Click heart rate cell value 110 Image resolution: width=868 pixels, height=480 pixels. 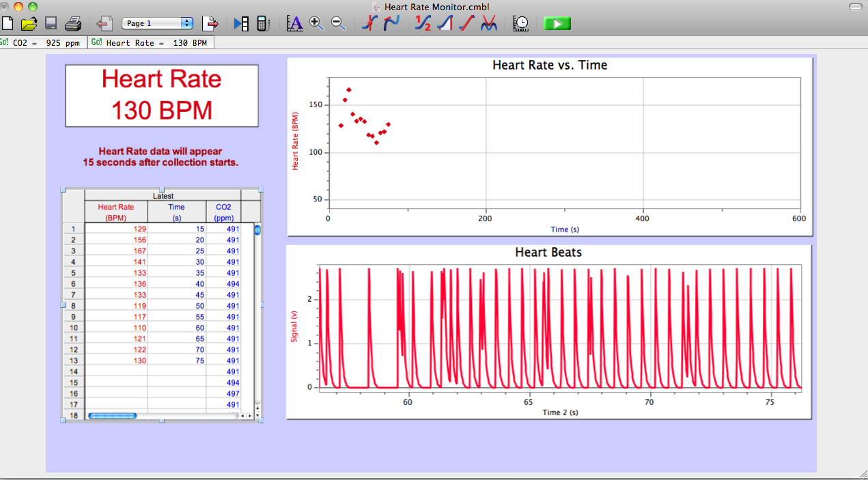pos(116,328)
